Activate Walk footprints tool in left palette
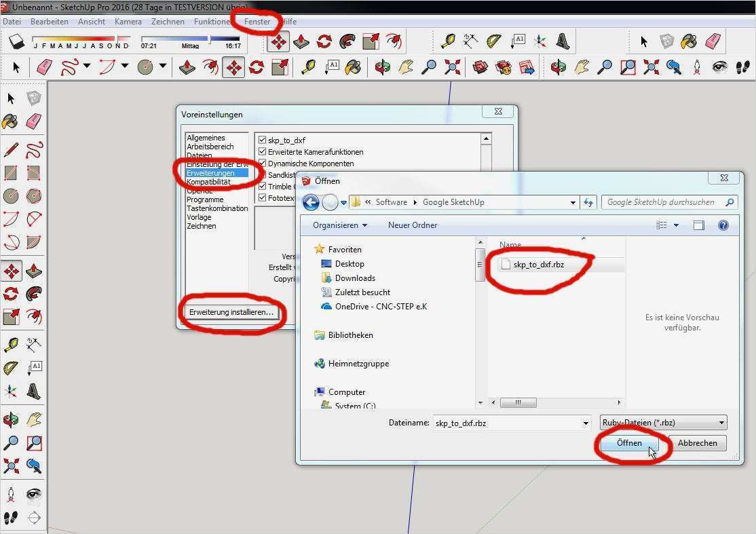 (x=11, y=518)
